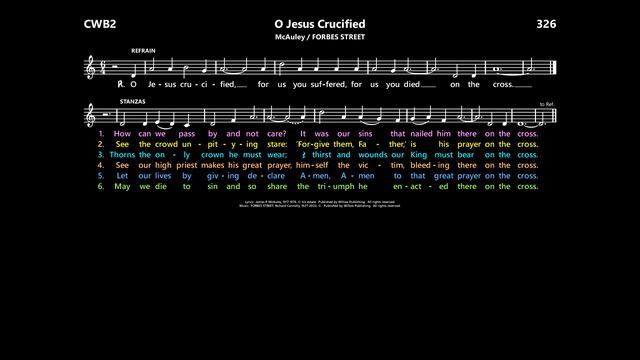The image size is (640, 360).
Task: Click the copyright lyrics credit line below stanzas
Action: click(x=320, y=202)
